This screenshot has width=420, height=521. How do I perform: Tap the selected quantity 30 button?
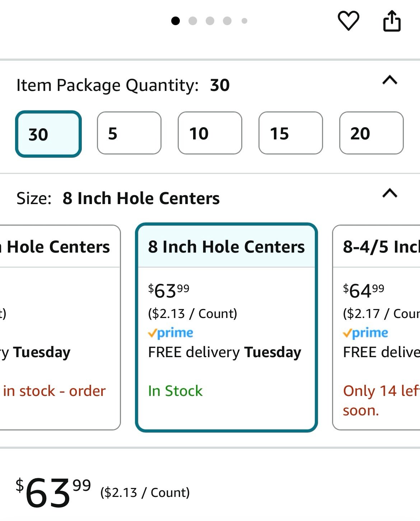48,134
